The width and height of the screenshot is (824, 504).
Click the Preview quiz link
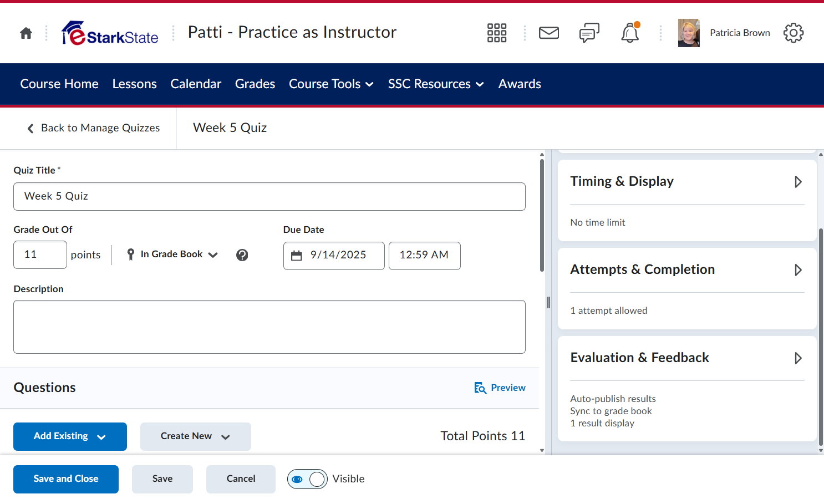(x=500, y=388)
